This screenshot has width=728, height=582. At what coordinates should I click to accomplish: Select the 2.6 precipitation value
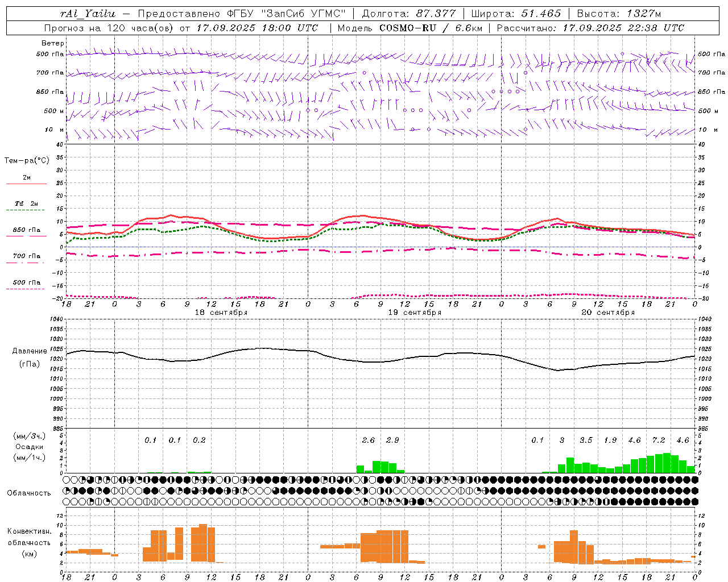369,440
